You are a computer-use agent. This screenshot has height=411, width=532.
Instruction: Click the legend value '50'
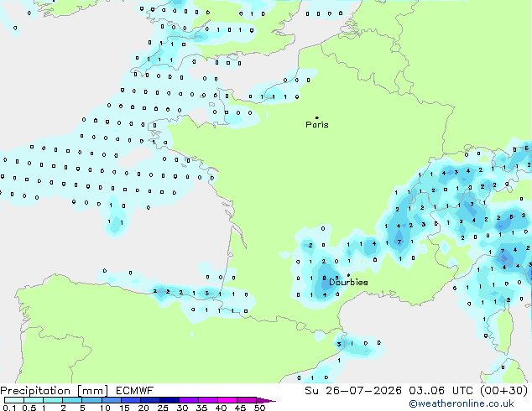click(x=259, y=408)
